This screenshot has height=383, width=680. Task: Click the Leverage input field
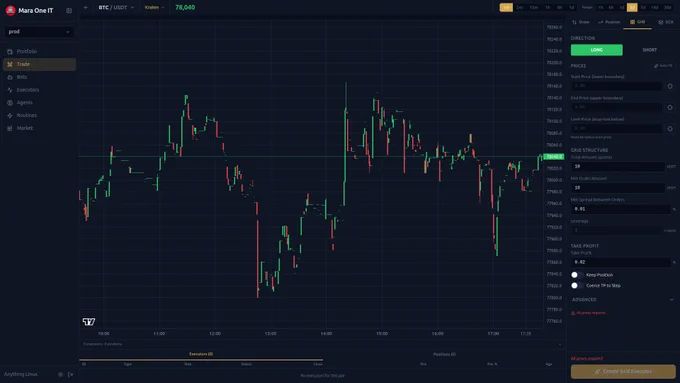coord(616,230)
